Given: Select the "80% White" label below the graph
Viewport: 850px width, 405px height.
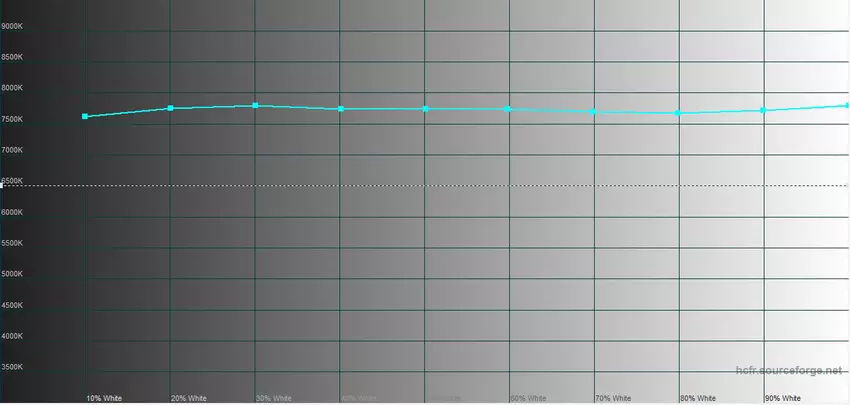Looking at the screenshot, I should click(x=698, y=398).
